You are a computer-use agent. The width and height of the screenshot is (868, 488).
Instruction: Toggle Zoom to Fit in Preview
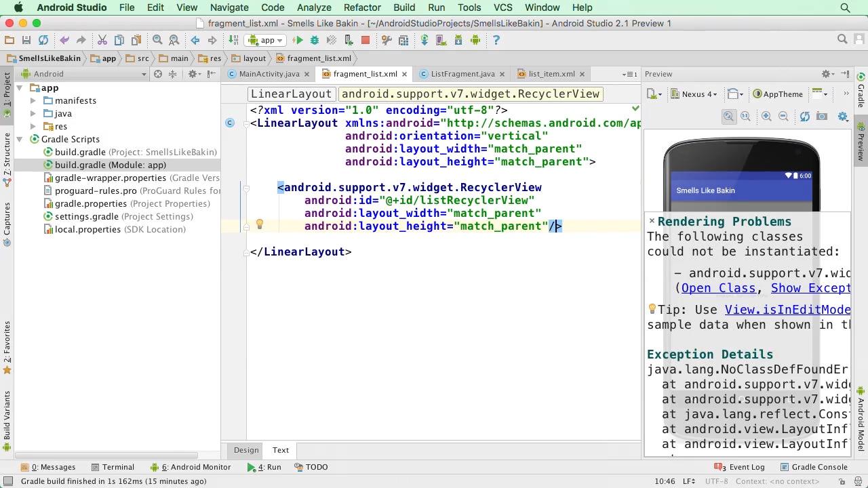tap(728, 117)
